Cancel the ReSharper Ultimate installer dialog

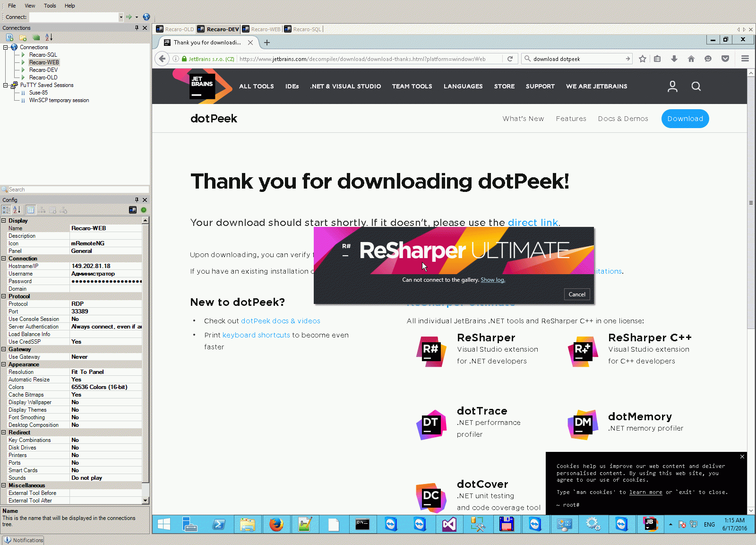(577, 294)
